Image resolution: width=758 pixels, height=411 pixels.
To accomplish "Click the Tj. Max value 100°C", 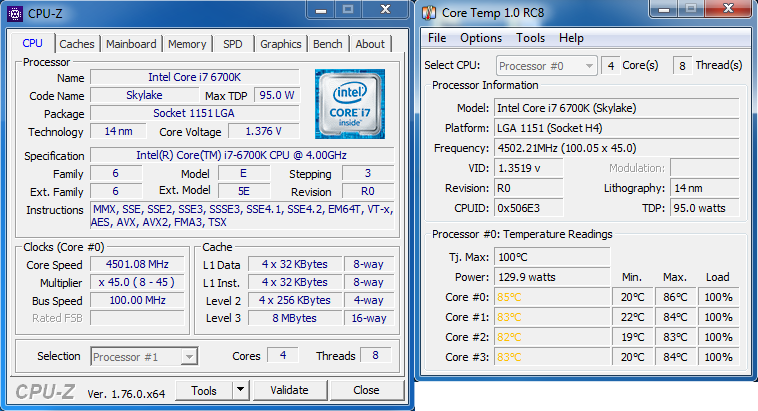I will 552,257.
